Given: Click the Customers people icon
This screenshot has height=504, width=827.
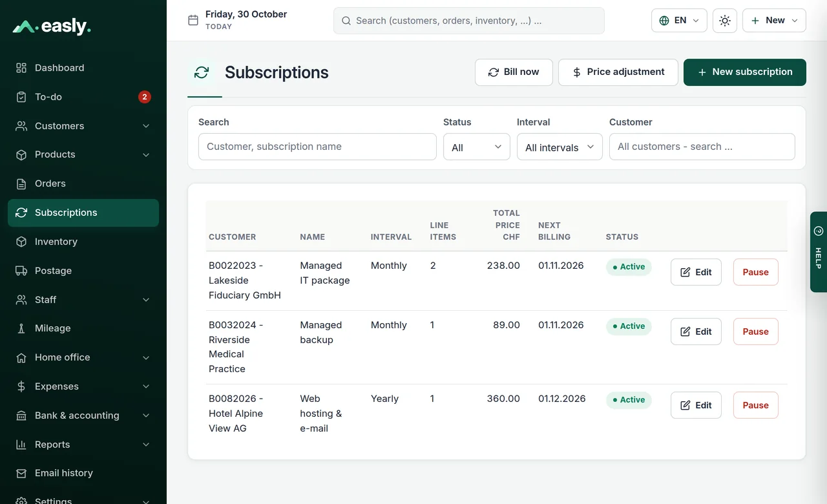Looking at the screenshot, I should coord(21,126).
